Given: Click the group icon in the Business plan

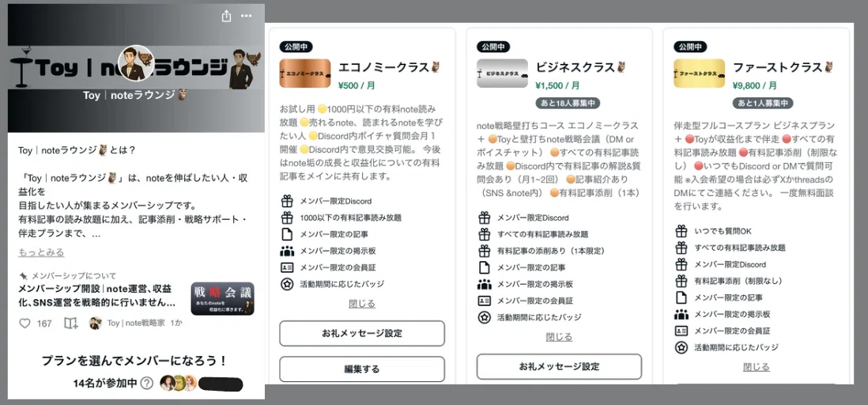Looking at the screenshot, I should click(x=485, y=284).
